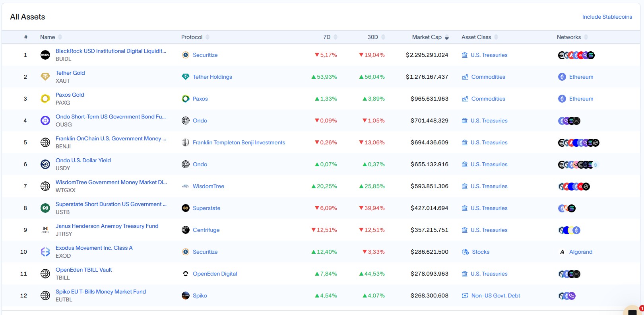Click the Commodities icon in Paxos Gold row
Viewport: 644px width, 315px height.
coord(465,99)
